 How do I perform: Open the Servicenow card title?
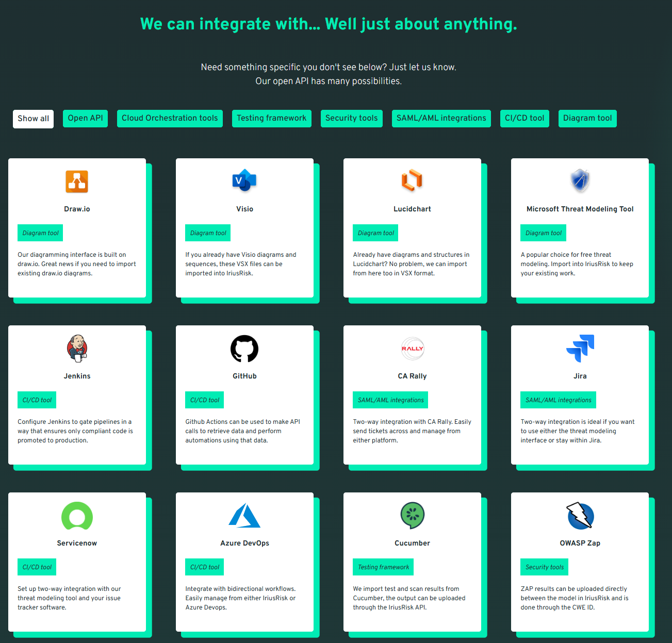click(77, 543)
